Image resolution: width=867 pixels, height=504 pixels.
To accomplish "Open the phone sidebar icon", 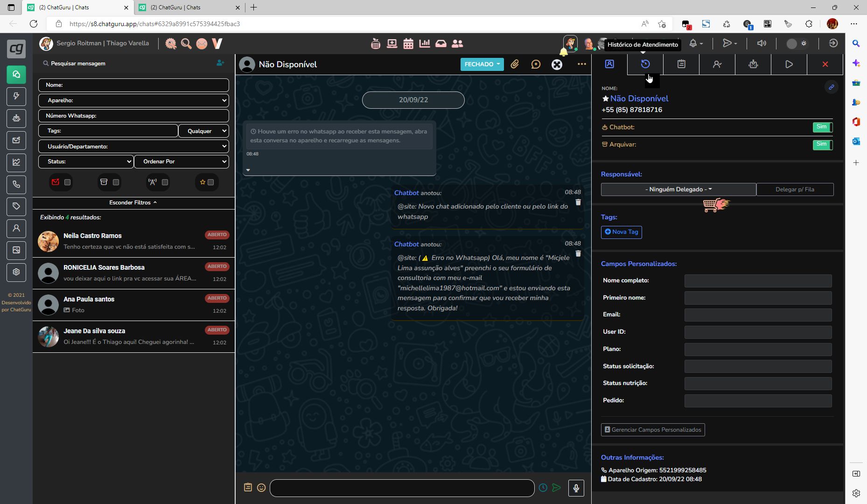I will [x=16, y=184].
